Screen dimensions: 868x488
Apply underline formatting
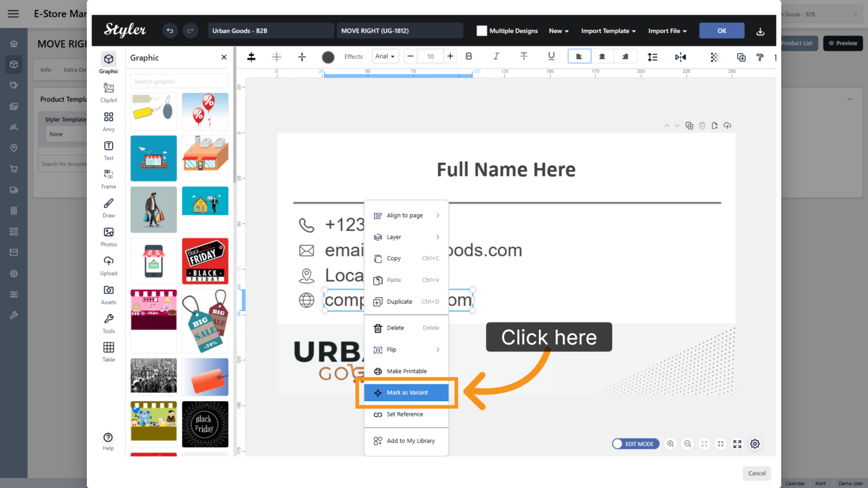tap(551, 56)
